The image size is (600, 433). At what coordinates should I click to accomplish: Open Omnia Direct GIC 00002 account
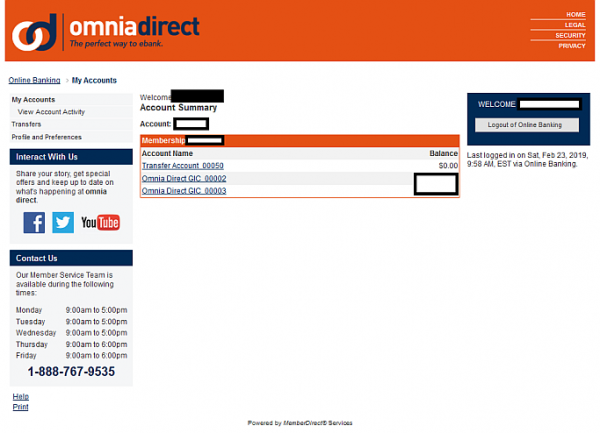(184, 178)
